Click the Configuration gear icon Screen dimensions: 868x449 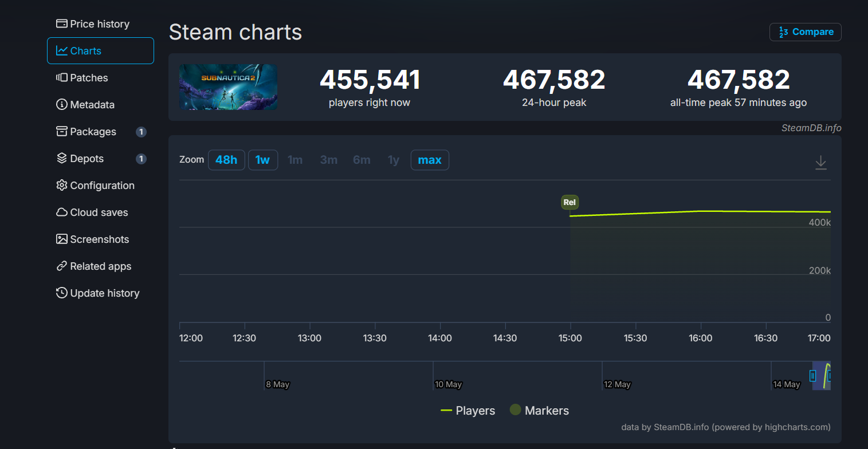[x=62, y=186]
